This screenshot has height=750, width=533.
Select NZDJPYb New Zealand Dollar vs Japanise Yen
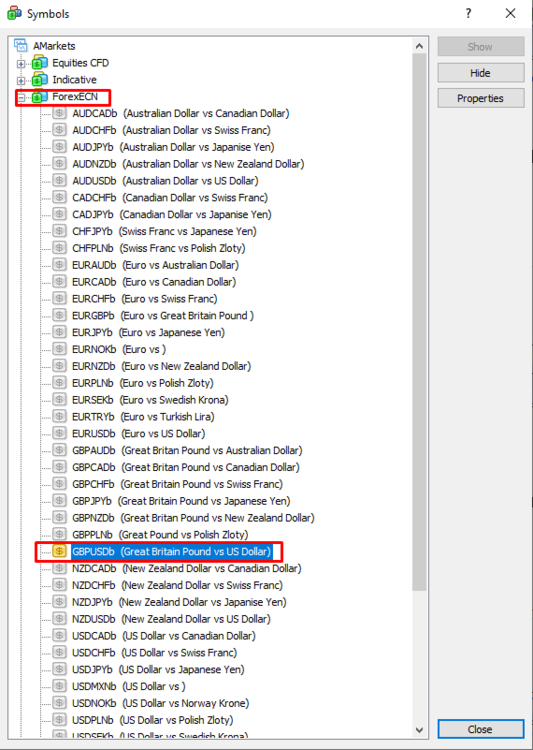pyautogui.click(x=179, y=602)
